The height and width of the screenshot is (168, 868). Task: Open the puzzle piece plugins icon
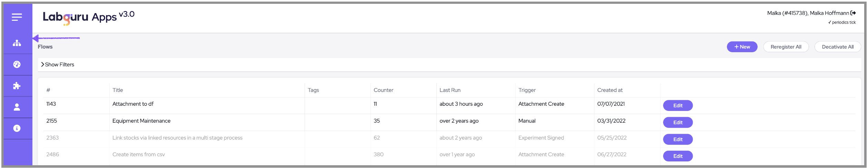click(x=17, y=86)
